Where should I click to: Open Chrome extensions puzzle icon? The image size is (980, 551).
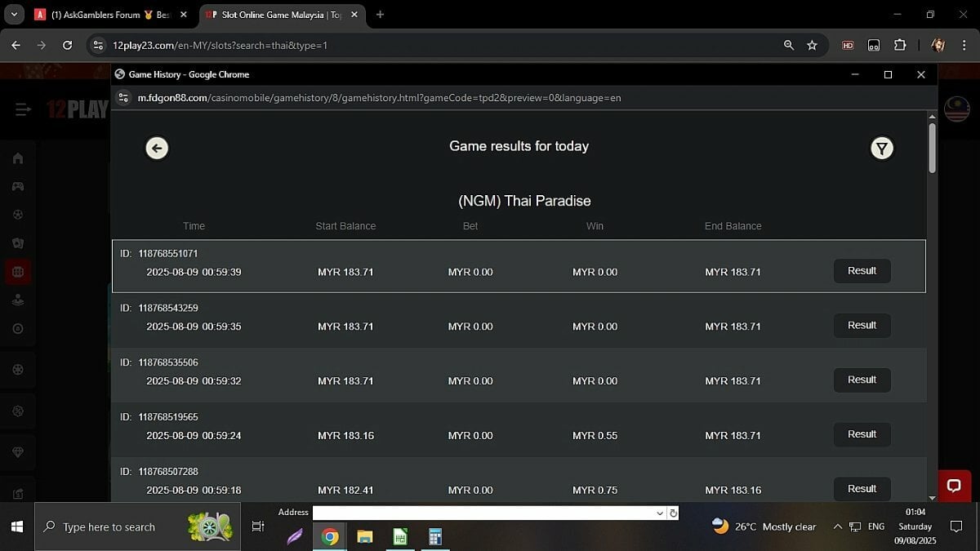click(x=900, y=46)
